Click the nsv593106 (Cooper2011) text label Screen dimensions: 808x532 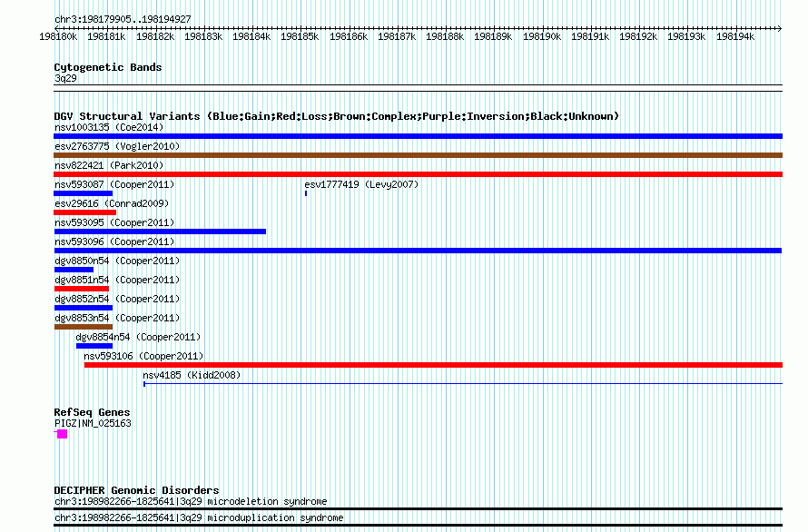point(143,356)
